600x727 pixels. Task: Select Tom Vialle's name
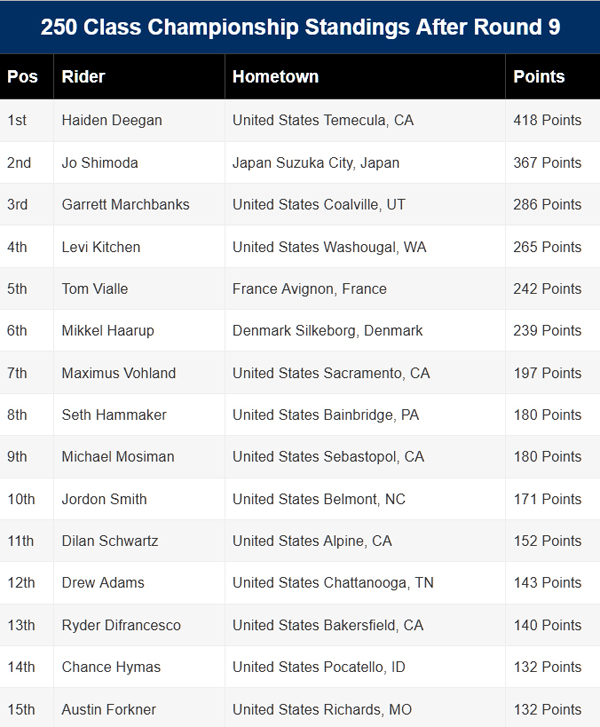point(95,289)
